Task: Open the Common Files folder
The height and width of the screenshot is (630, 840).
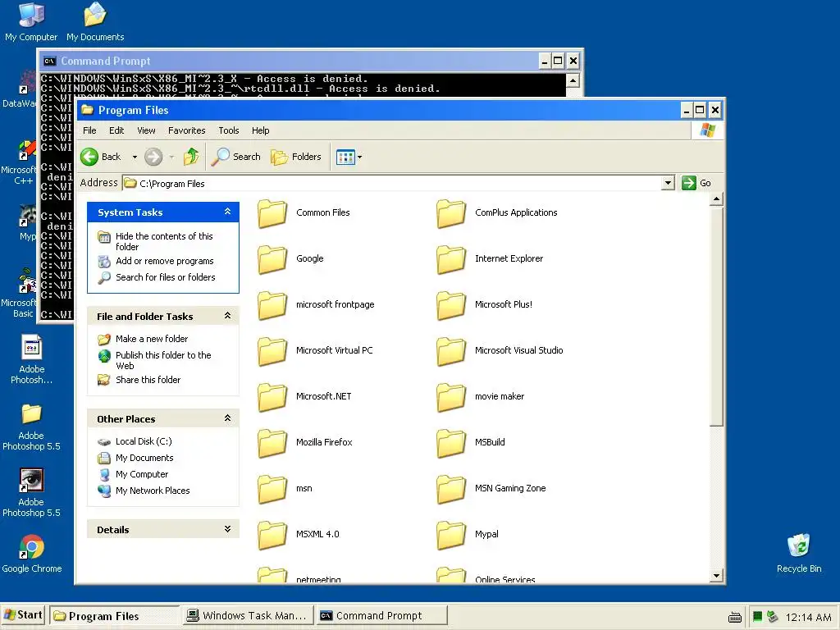Action: click(304, 212)
